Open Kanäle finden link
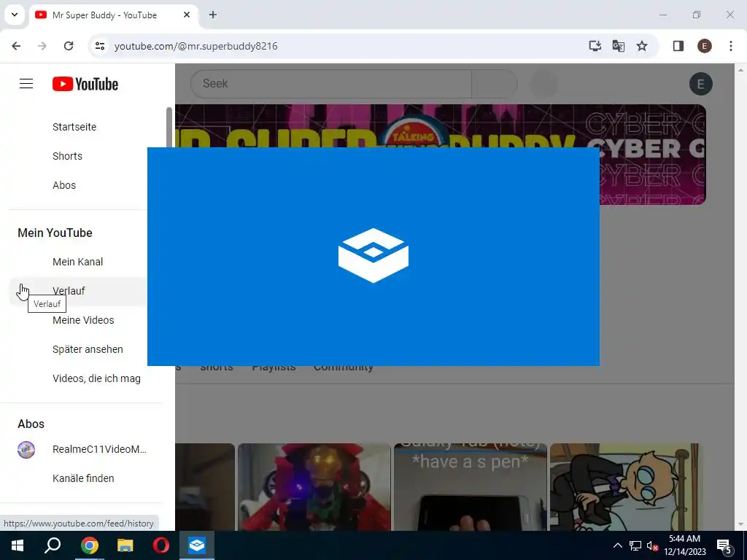 [83, 478]
